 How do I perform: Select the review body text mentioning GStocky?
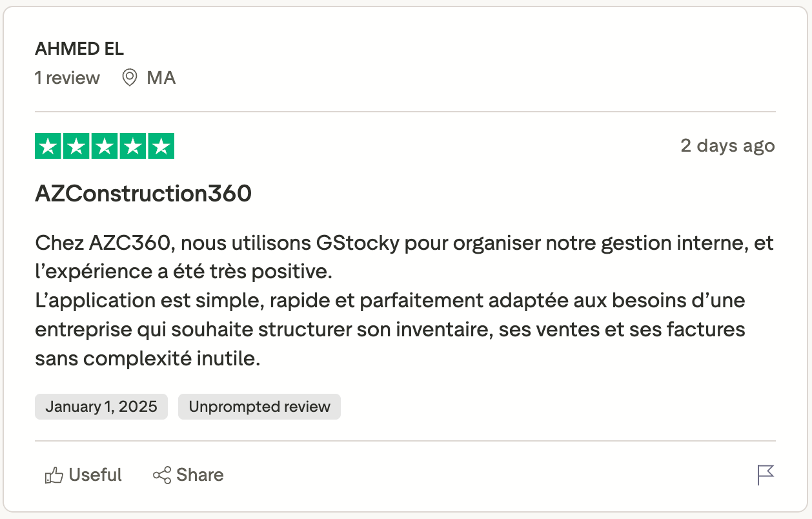(x=387, y=300)
